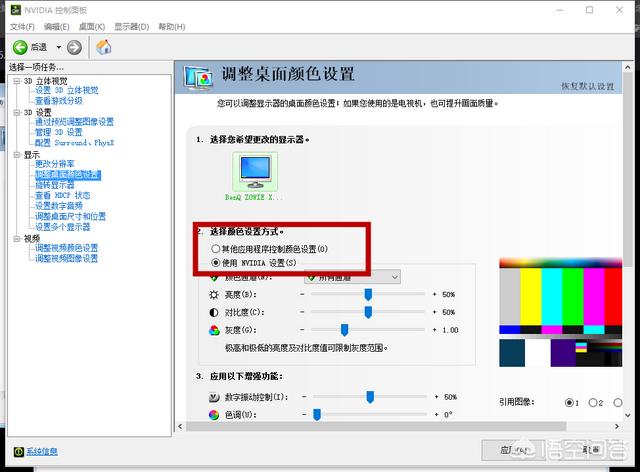Viewport: 640px width, 472px height.
Task: Click the digital vibrance slider handle
Action: (x=370, y=397)
